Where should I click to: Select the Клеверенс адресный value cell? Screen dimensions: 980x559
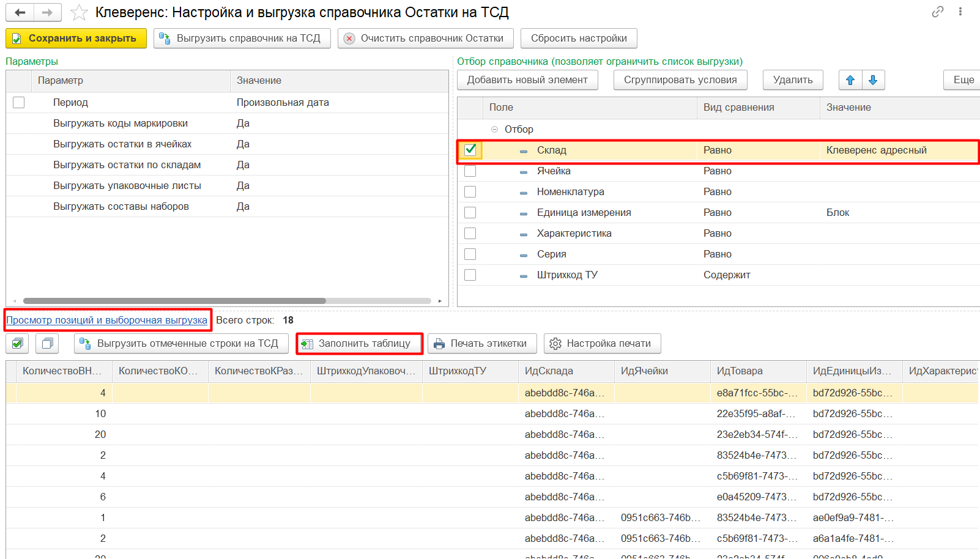click(899, 150)
